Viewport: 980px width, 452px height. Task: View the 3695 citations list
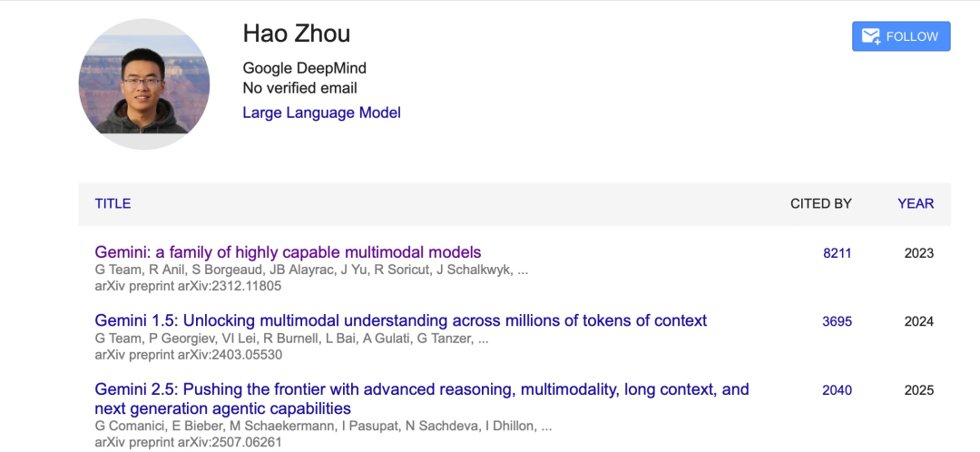(837, 321)
